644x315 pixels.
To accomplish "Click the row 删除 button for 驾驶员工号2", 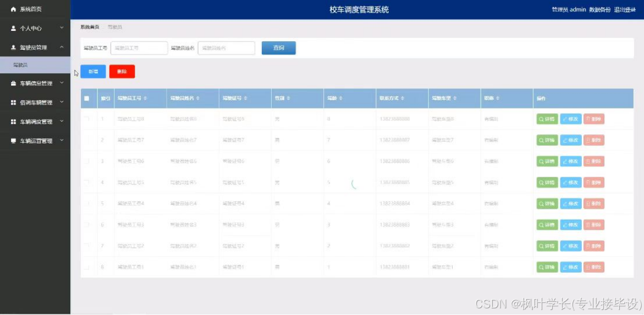I will [x=594, y=246].
